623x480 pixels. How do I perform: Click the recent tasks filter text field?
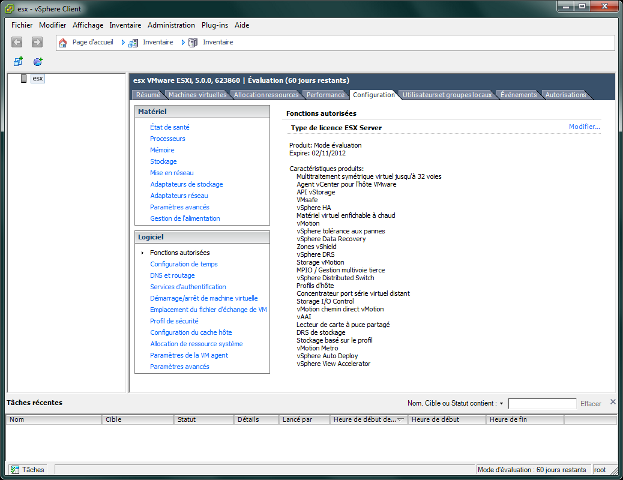(x=542, y=403)
